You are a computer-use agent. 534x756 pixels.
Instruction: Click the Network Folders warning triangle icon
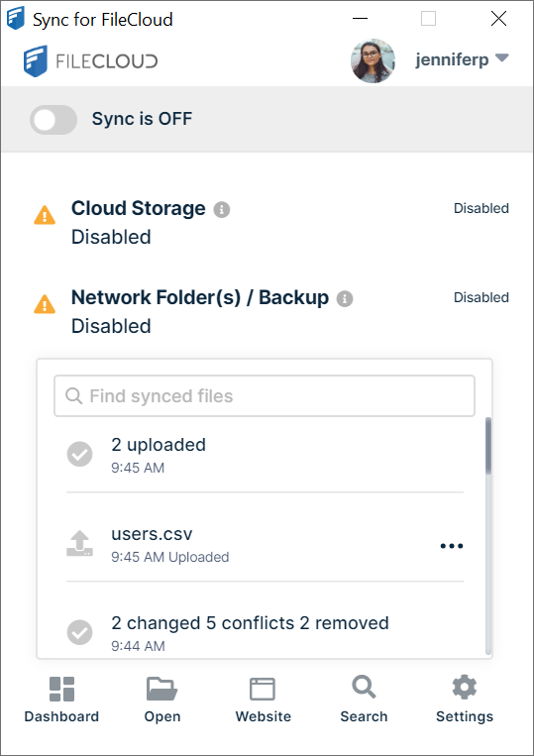(45, 304)
